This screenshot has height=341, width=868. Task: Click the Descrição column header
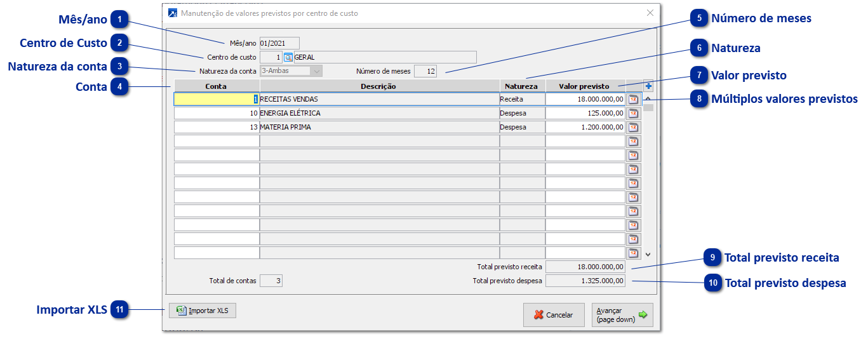(379, 86)
